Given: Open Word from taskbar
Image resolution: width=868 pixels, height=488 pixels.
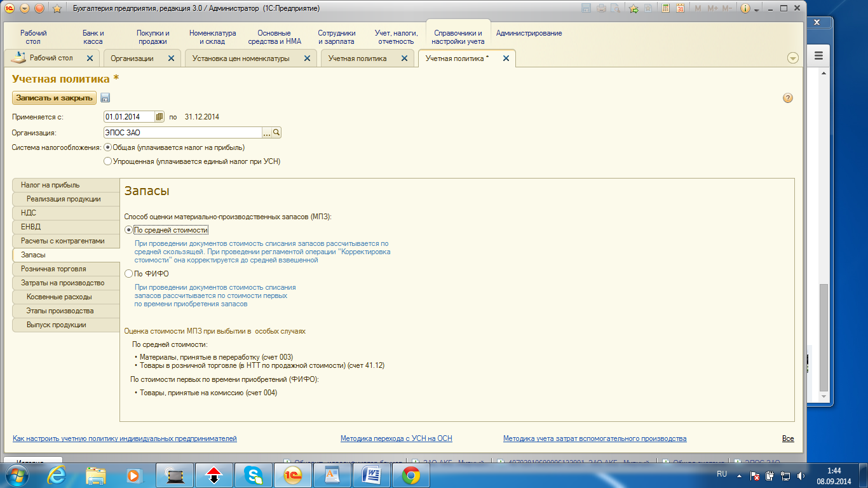Looking at the screenshot, I should point(372,475).
